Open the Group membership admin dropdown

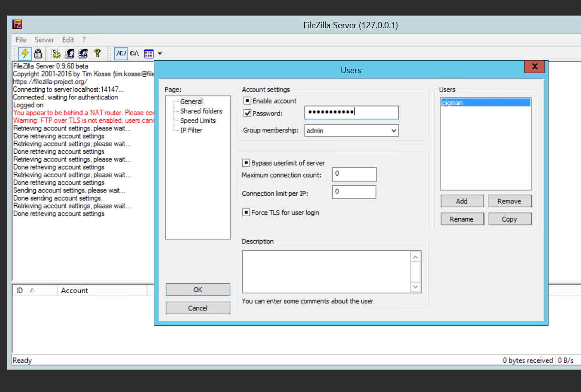[352, 130]
